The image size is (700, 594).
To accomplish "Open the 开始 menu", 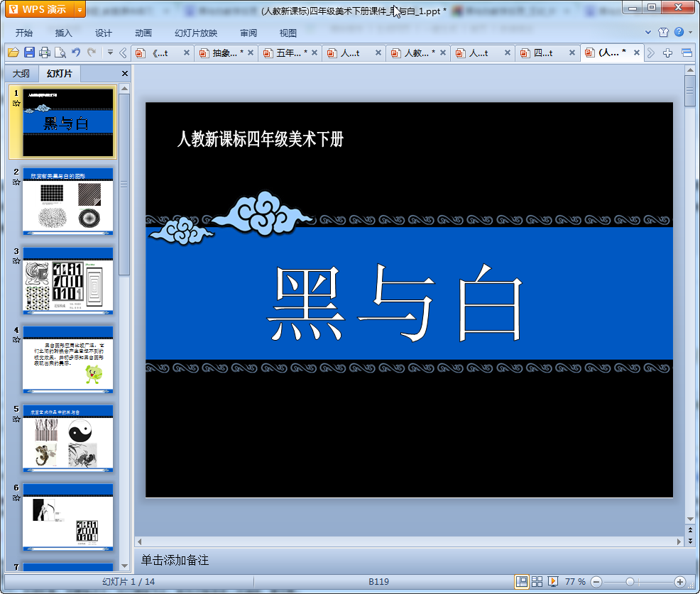I will point(23,33).
